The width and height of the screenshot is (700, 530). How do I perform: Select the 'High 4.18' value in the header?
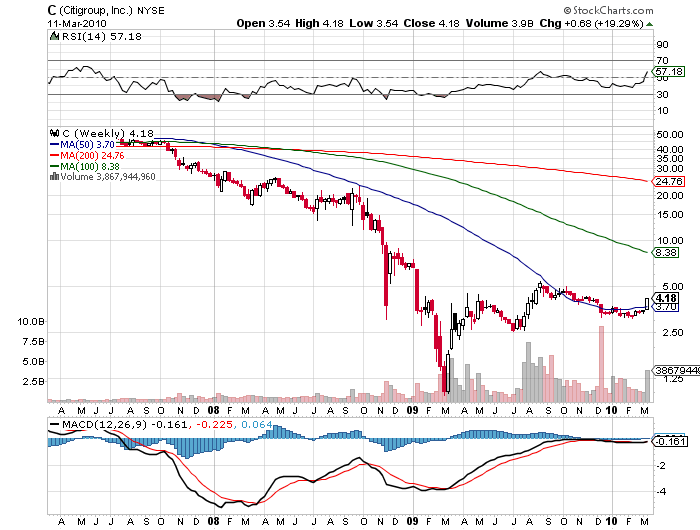tap(319, 23)
